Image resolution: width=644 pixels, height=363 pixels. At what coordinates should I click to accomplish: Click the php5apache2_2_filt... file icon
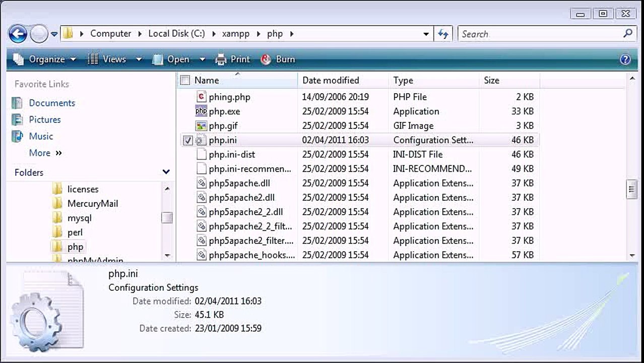click(x=201, y=226)
